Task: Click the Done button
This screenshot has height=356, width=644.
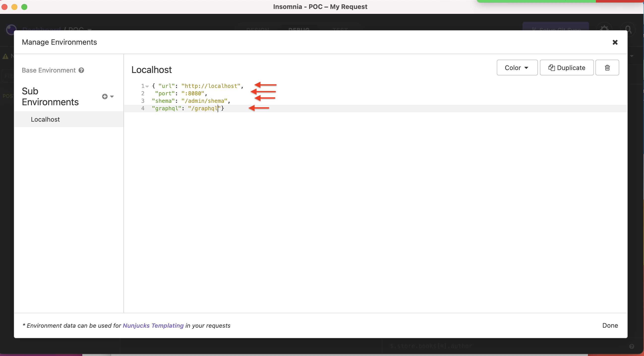Action: 610,325
